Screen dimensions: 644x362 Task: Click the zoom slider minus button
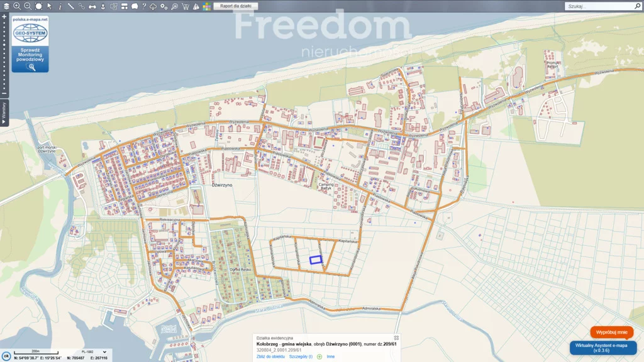[4, 93]
